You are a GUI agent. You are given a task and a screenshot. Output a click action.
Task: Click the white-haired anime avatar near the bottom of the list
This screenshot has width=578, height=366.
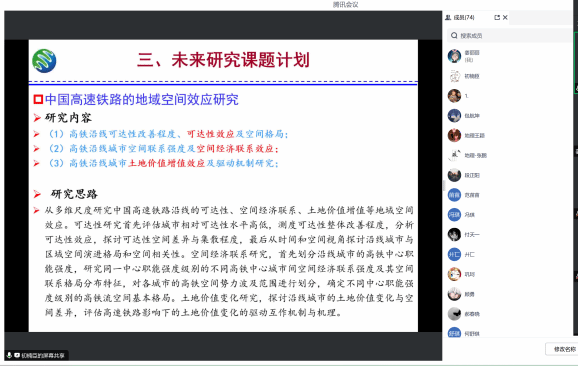coord(454,294)
